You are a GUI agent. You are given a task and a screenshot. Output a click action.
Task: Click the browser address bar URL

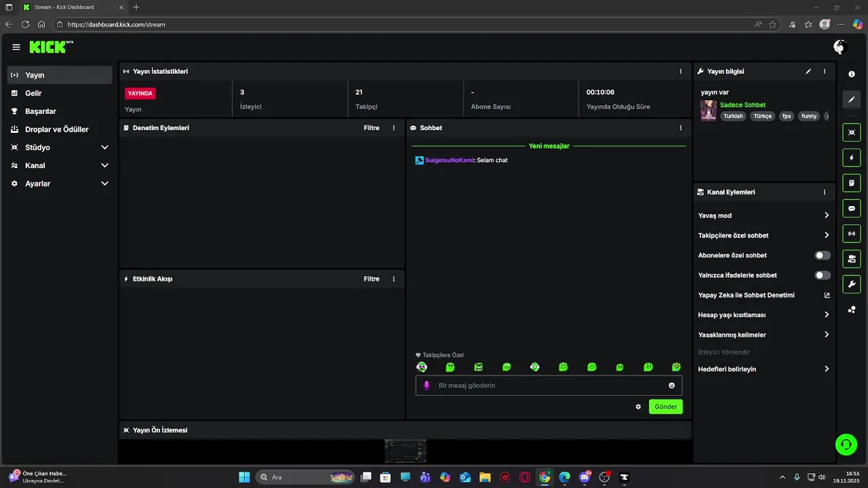coord(117,24)
